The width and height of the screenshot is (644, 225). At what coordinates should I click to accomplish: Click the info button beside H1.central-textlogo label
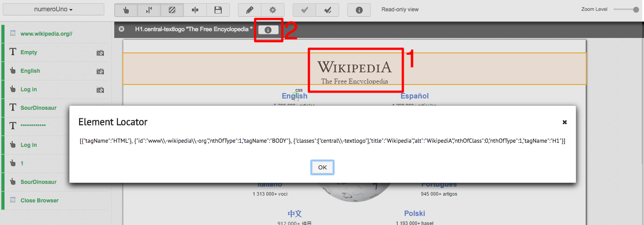[x=268, y=30]
